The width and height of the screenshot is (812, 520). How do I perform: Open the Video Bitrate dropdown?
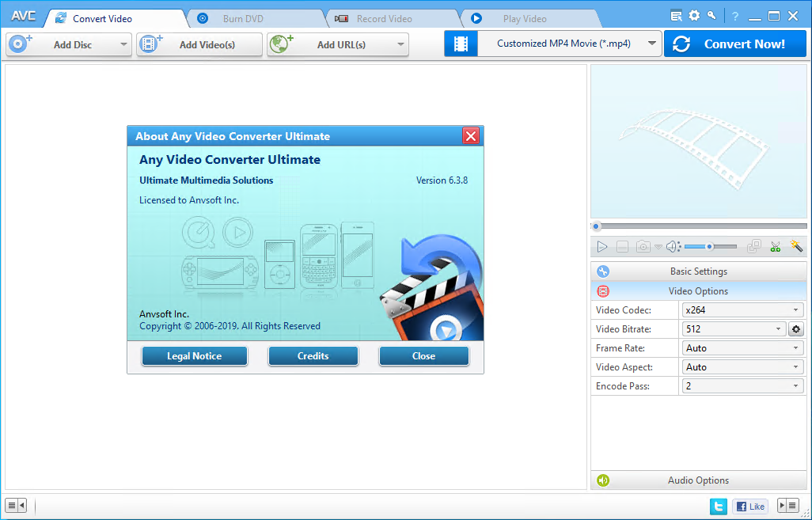(x=734, y=329)
